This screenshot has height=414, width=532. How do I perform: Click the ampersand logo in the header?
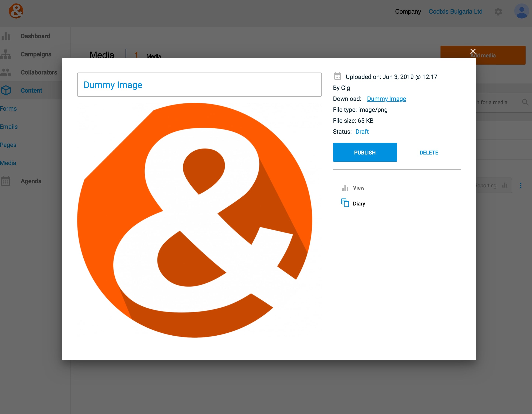(x=16, y=11)
